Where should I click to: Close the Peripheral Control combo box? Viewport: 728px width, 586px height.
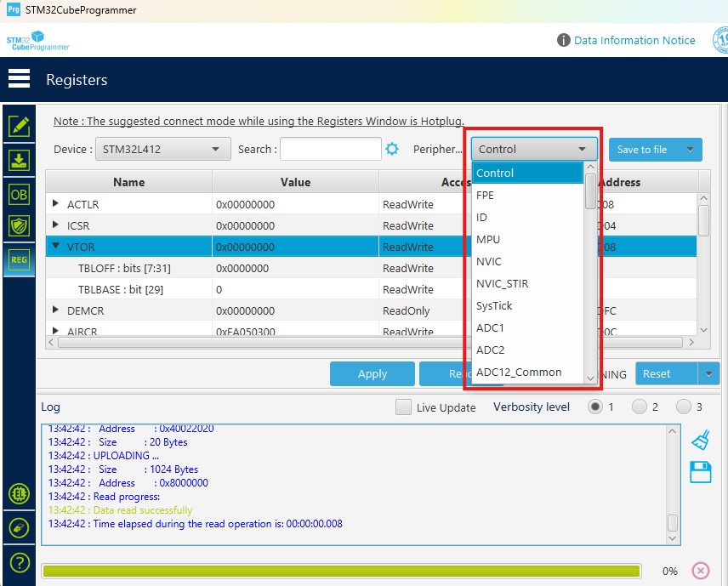(x=534, y=149)
